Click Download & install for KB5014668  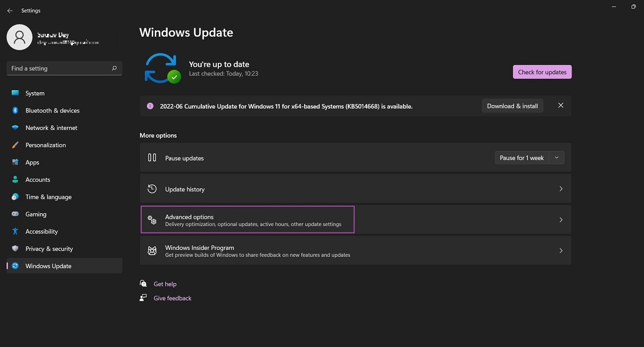(512, 106)
